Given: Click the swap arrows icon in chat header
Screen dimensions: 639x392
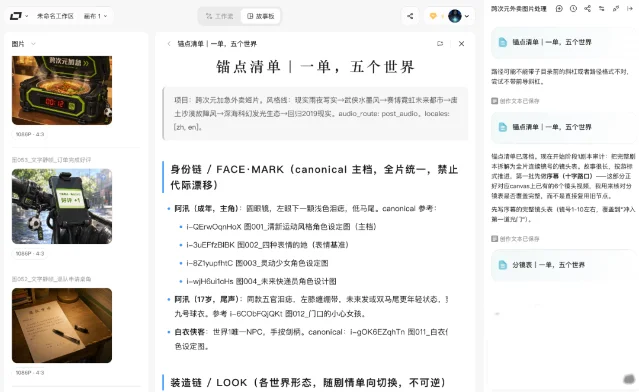Looking at the screenshot, I should click(602, 9).
